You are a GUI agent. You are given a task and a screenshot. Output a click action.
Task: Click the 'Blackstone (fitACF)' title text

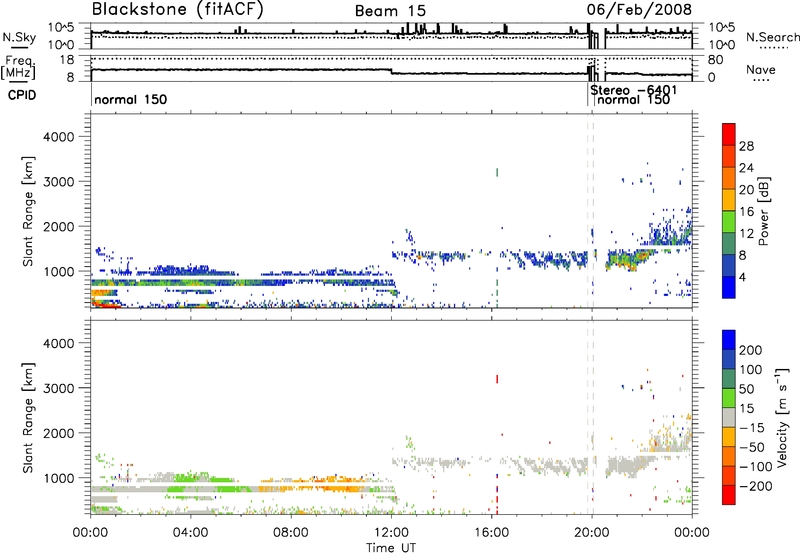(178, 9)
